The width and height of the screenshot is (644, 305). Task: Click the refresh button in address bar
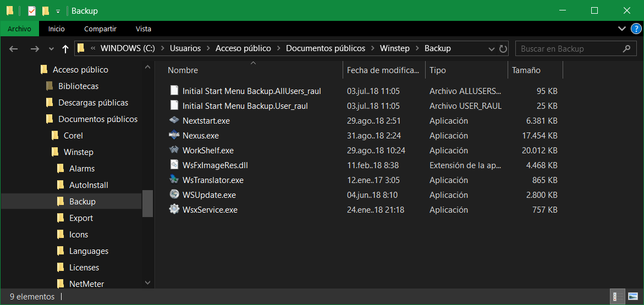[x=503, y=48]
